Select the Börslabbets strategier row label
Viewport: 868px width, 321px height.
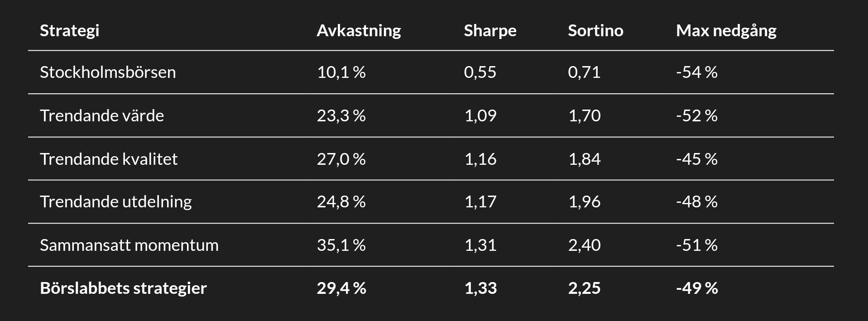(123, 288)
